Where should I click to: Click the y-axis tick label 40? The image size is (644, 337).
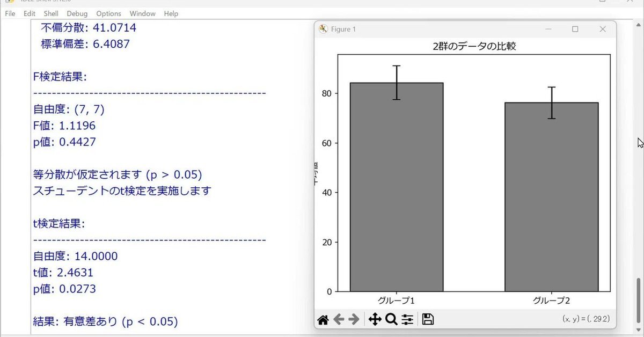pos(326,193)
